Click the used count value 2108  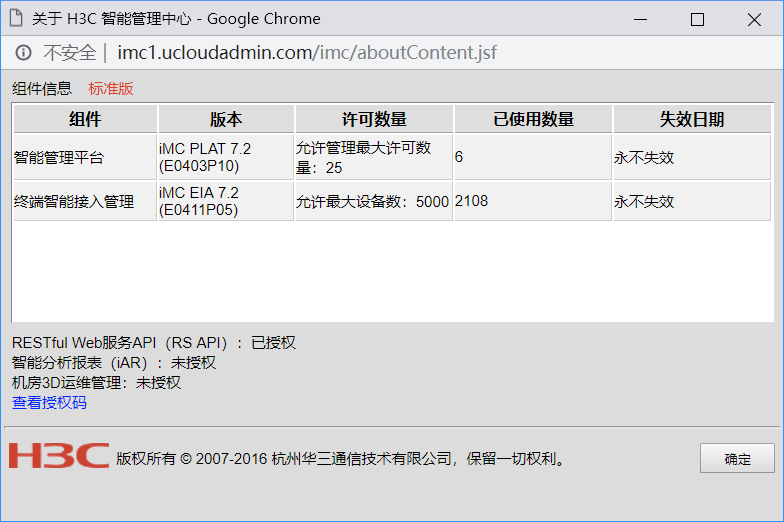click(472, 201)
